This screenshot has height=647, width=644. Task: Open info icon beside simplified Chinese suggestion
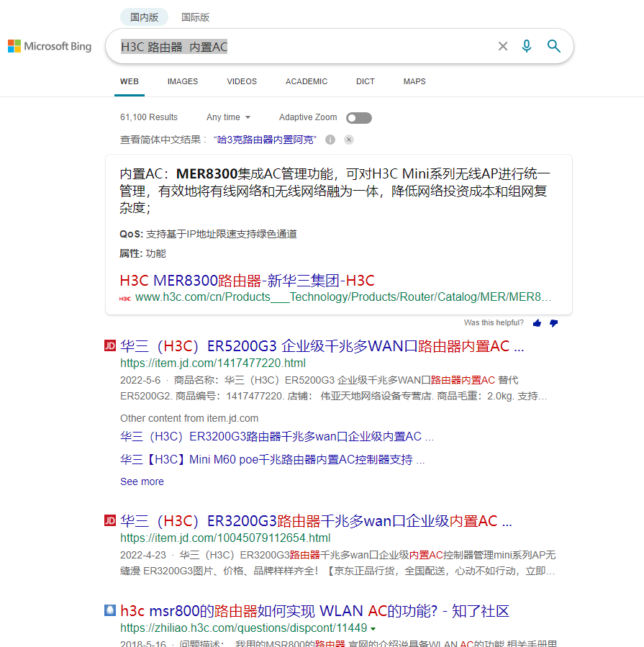click(x=330, y=140)
